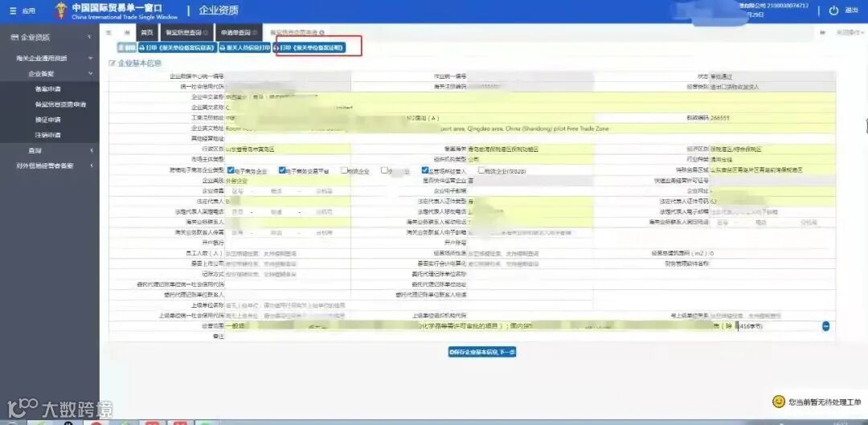The height and width of the screenshot is (425, 868).
Task: Collapse 海关企业通用资质 in the sidebar
Action: [x=90, y=58]
